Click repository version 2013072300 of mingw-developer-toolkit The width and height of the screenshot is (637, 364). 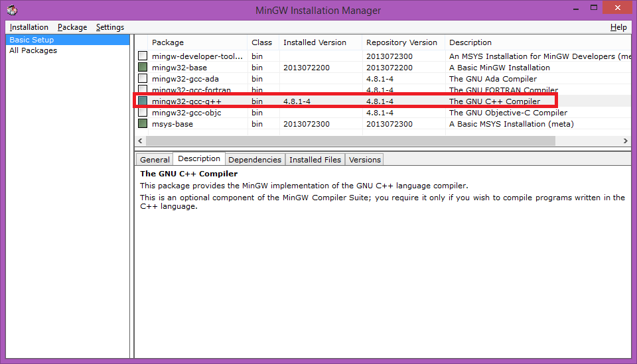click(389, 56)
